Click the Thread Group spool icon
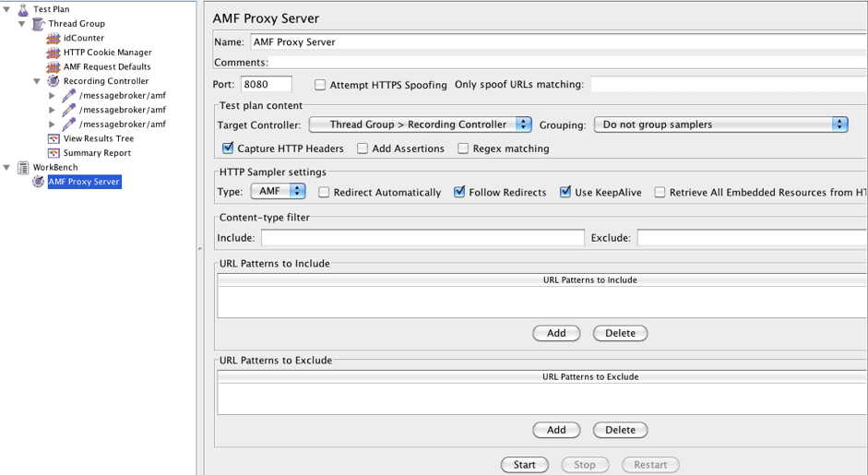 coord(38,24)
